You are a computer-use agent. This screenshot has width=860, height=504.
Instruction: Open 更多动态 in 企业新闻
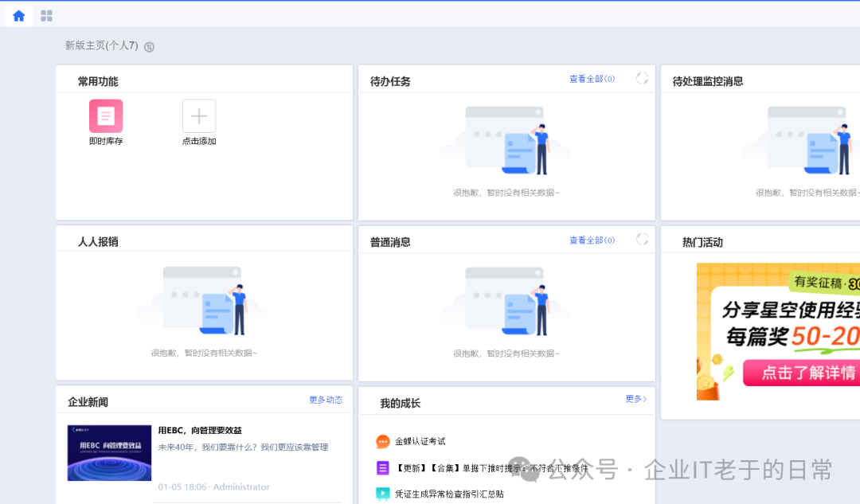coord(326,400)
